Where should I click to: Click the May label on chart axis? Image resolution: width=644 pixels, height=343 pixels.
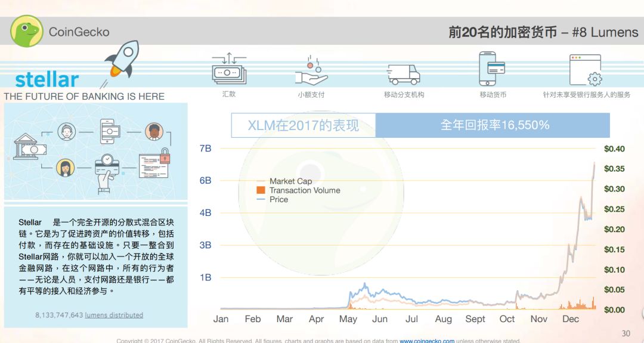tap(348, 319)
